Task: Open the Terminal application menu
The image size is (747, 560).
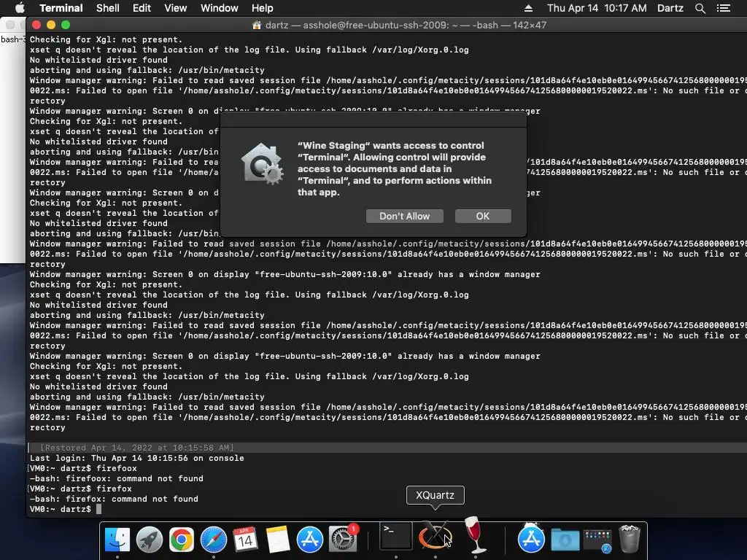Action: click(61, 8)
